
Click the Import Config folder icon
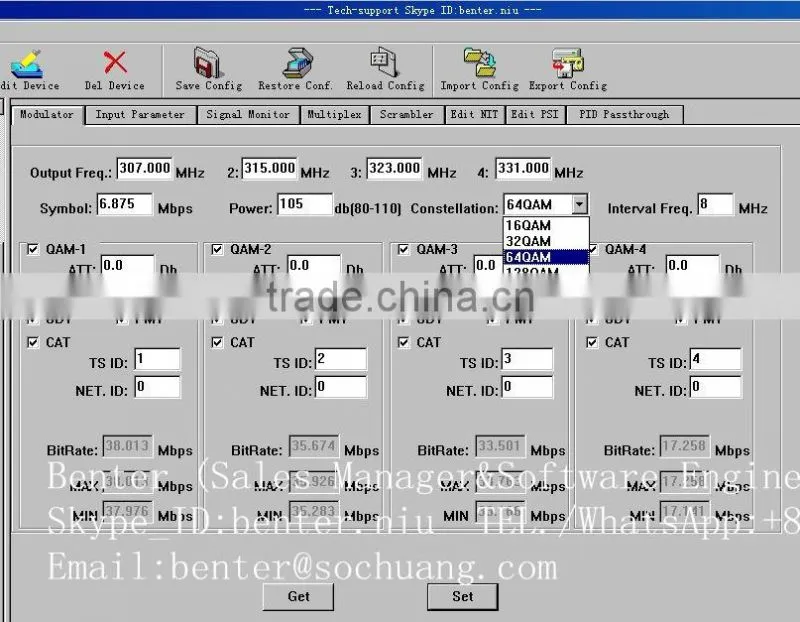click(x=479, y=63)
